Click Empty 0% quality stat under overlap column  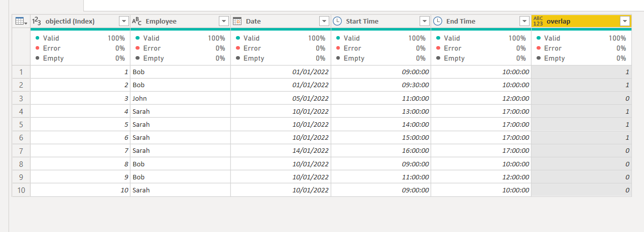[x=581, y=58]
